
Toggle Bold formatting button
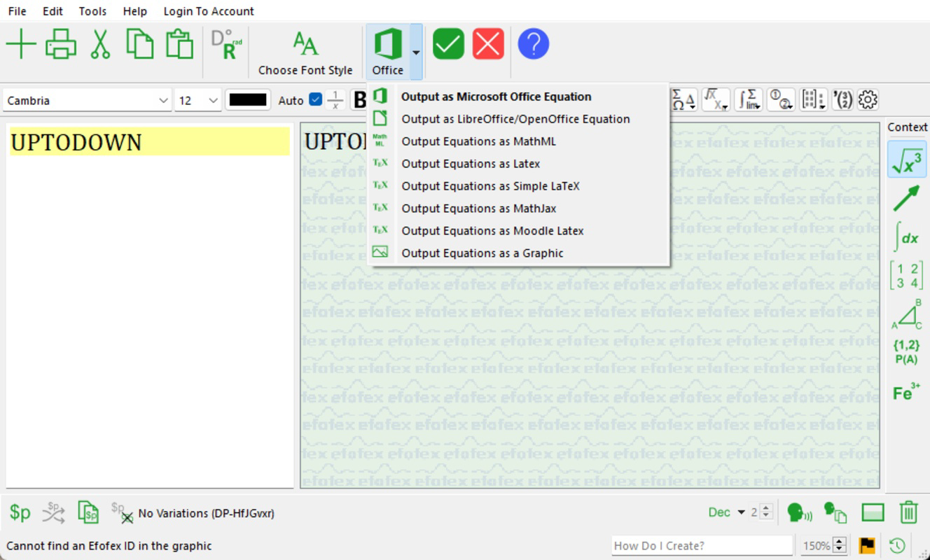359,100
